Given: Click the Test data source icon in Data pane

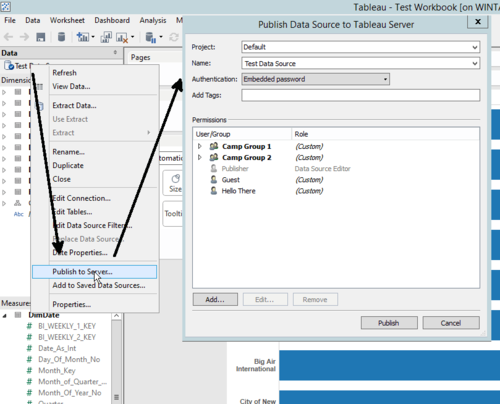Looking at the screenshot, I should click(9, 65).
